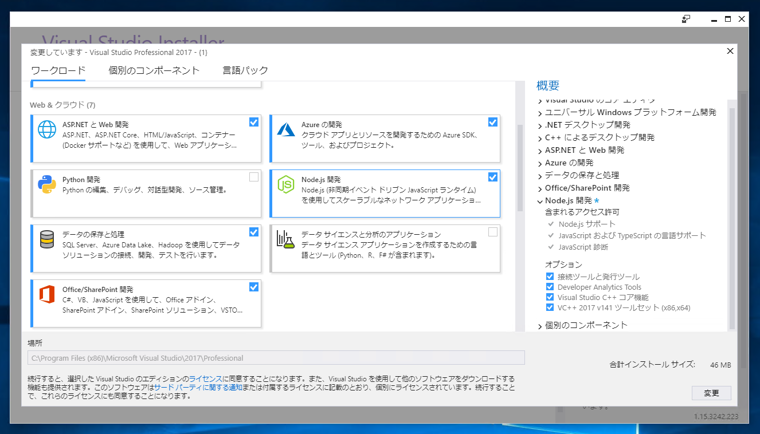Close the modify dialog with X

730,51
